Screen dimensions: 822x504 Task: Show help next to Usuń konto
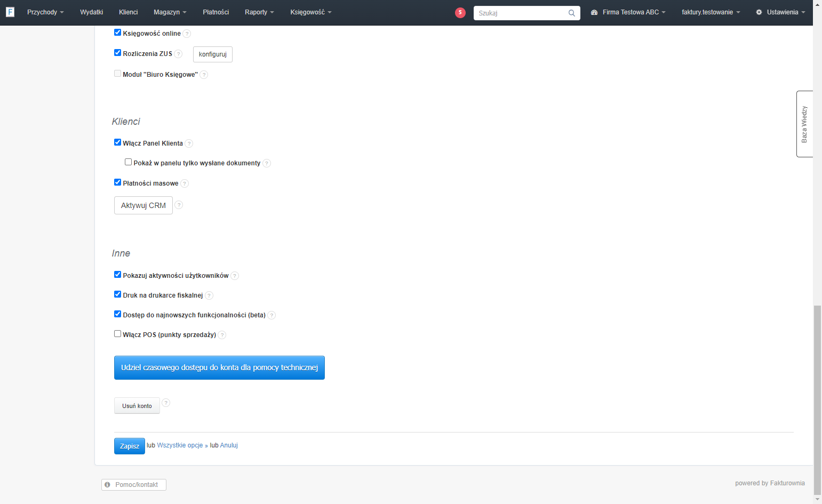click(166, 403)
